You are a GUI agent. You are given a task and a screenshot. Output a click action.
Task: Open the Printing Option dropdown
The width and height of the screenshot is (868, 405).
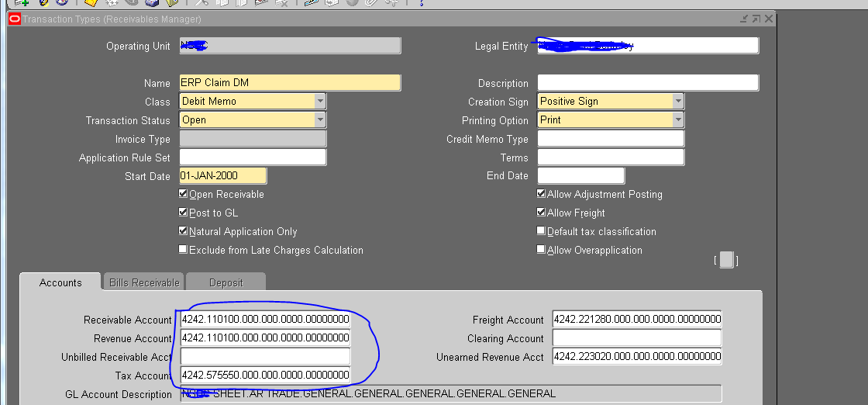tap(678, 119)
